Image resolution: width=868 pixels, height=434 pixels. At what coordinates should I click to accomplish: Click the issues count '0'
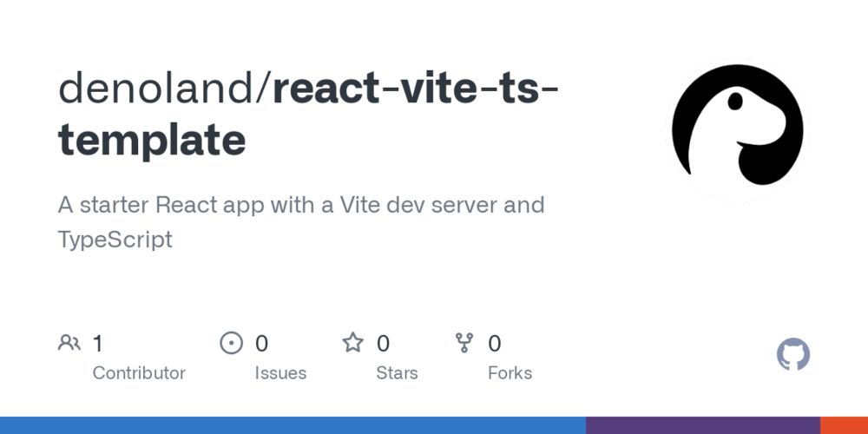click(x=261, y=344)
